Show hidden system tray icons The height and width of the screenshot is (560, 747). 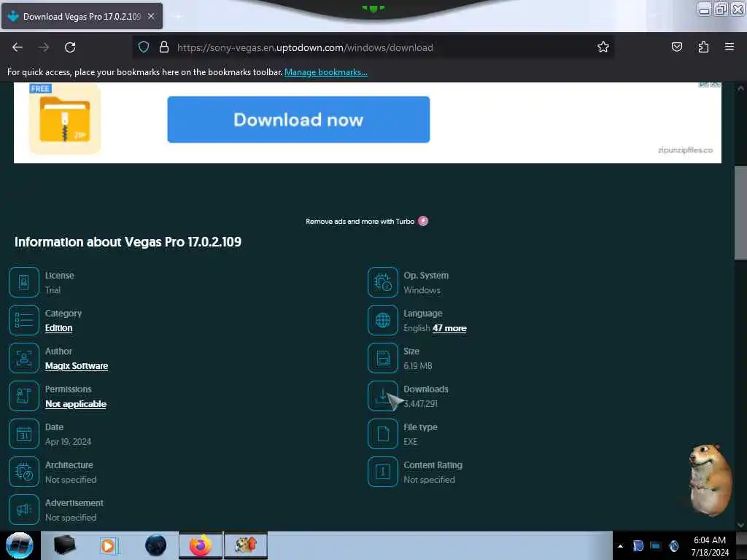tap(620, 546)
